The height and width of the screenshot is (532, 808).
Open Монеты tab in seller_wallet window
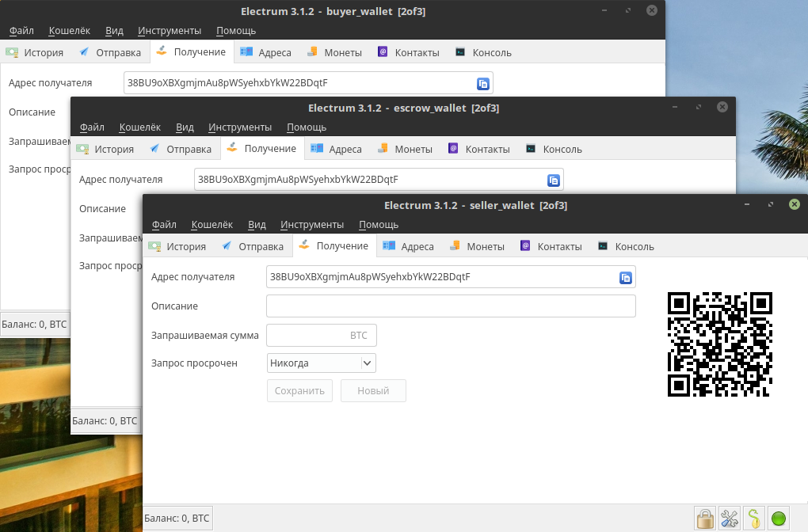pyautogui.click(x=477, y=246)
